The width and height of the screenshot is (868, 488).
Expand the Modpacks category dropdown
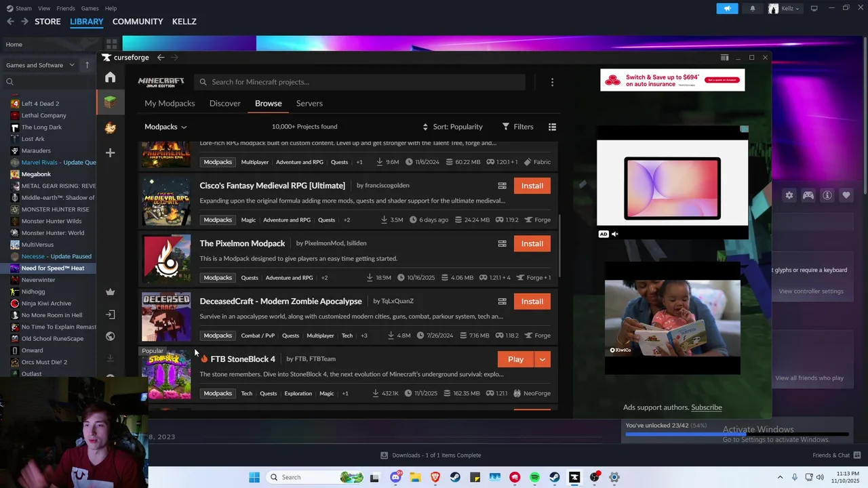[x=165, y=127]
